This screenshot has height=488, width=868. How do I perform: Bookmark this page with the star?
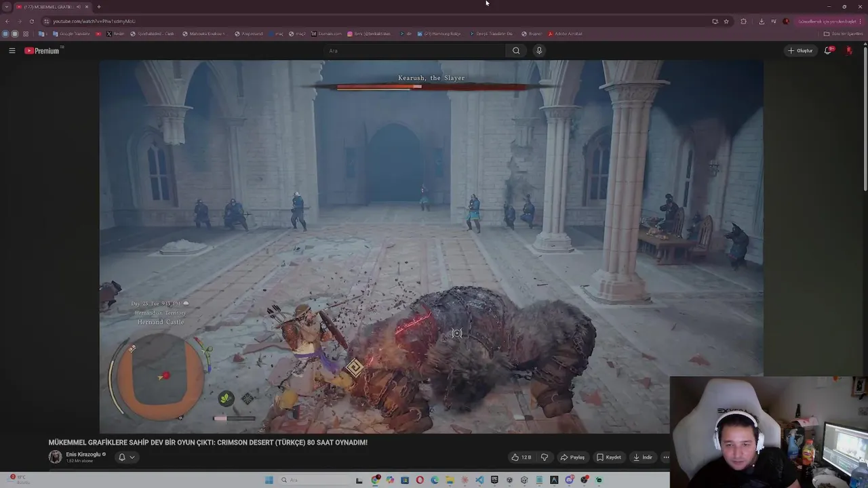[x=726, y=21]
